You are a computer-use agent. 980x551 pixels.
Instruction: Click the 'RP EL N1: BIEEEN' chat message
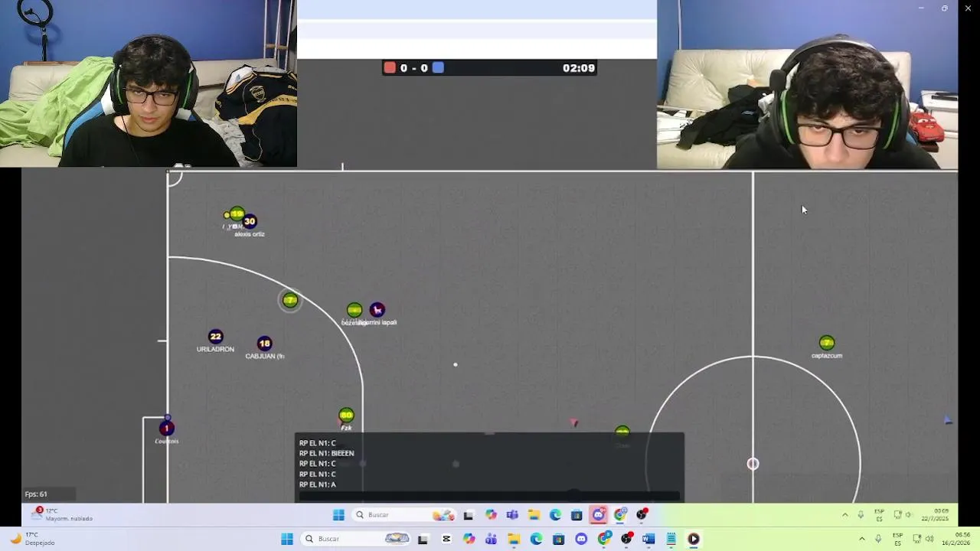coord(327,453)
